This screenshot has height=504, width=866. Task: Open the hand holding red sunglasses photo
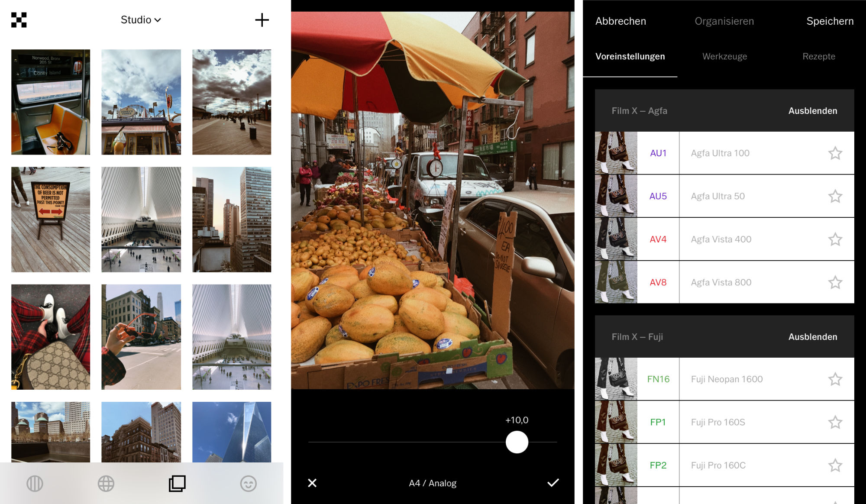tap(141, 337)
